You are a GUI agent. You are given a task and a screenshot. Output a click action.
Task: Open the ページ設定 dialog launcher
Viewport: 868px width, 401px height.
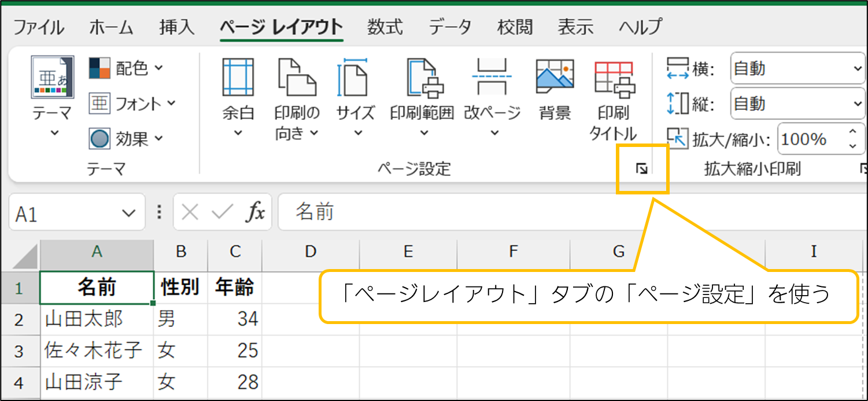click(x=642, y=169)
